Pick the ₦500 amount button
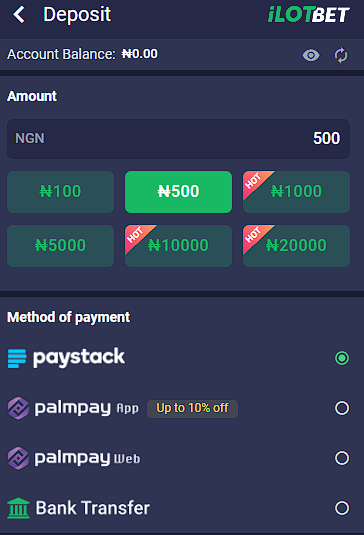 tap(178, 192)
